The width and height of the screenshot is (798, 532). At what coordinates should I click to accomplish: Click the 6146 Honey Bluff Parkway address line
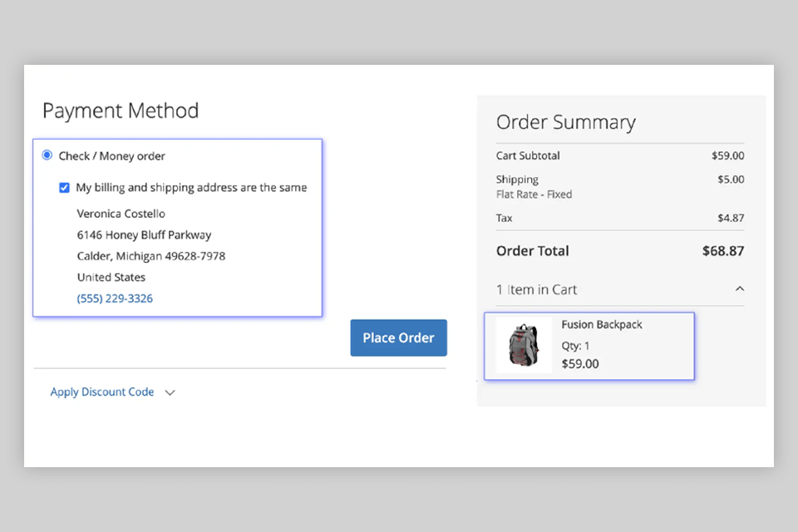click(x=144, y=235)
